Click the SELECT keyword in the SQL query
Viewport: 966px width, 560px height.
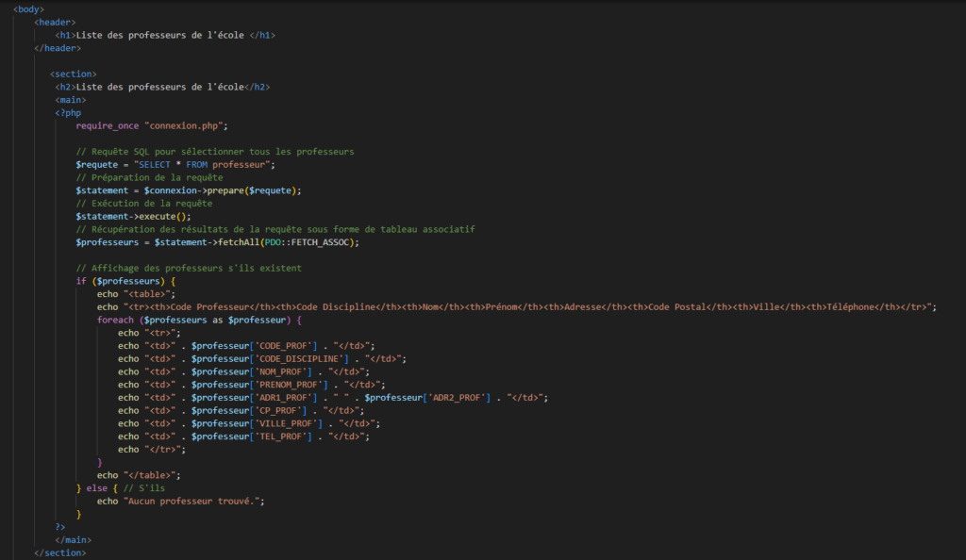[155, 164]
